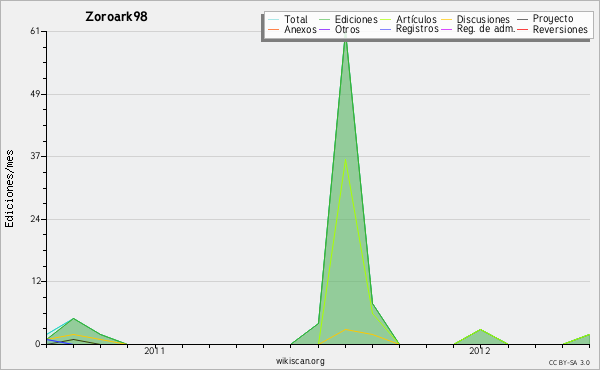Image resolution: width=600 pixels, height=370 pixels.
Task: Select the Registros legend entry
Action: click(x=417, y=29)
